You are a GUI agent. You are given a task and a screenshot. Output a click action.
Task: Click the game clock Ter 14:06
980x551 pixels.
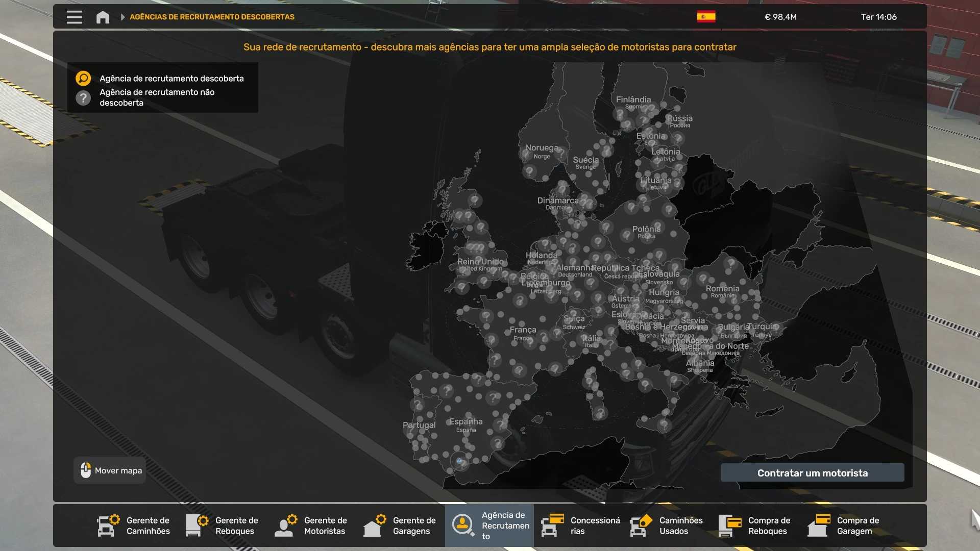click(878, 17)
